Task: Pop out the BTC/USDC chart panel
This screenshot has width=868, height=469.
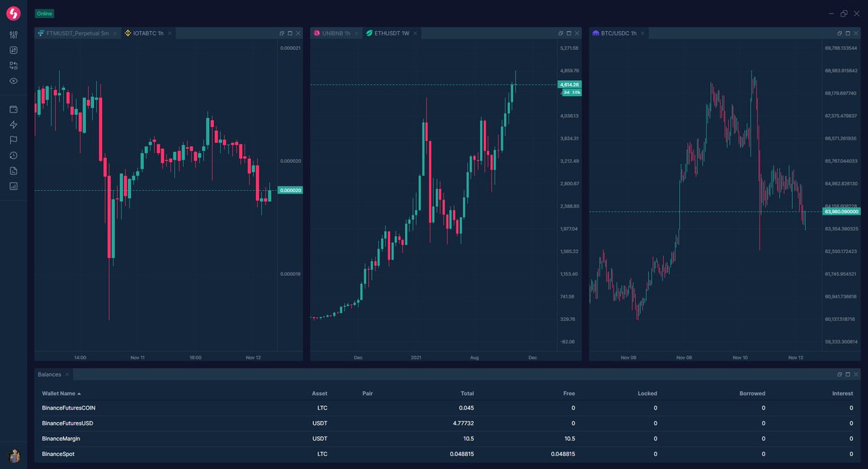Action: coord(840,33)
